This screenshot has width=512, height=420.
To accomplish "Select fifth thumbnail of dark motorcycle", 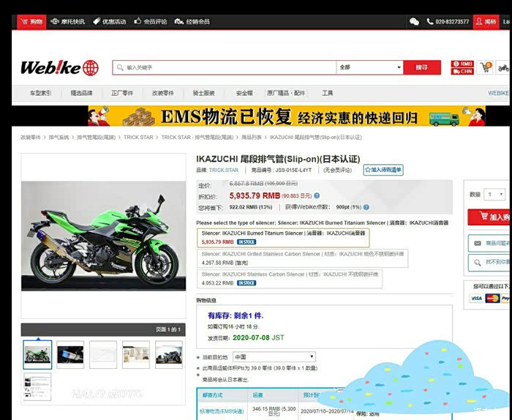I will tap(169, 355).
